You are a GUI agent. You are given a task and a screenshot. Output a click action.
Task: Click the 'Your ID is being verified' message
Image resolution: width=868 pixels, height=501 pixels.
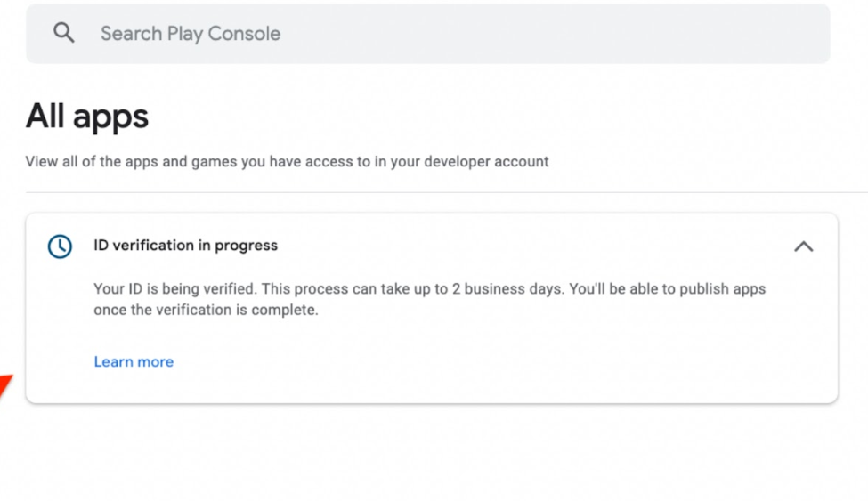[430, 299]
